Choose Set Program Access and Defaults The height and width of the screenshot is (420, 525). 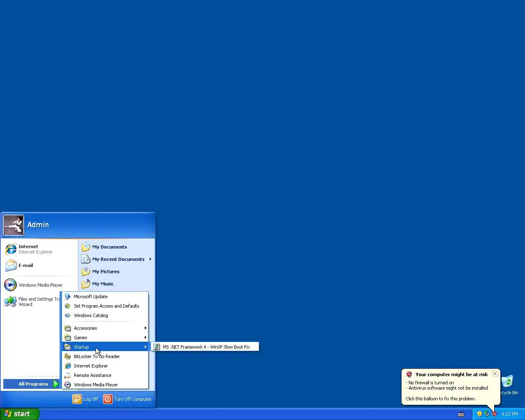105,306
